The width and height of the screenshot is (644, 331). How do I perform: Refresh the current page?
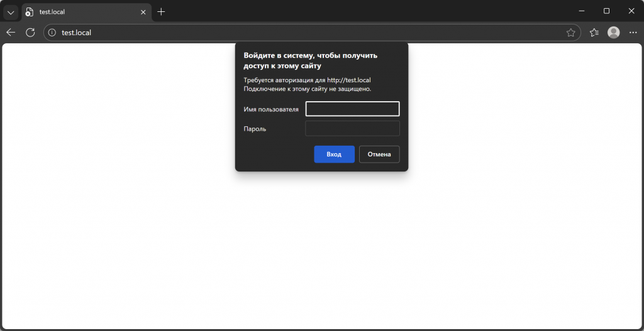coord(30,33)
